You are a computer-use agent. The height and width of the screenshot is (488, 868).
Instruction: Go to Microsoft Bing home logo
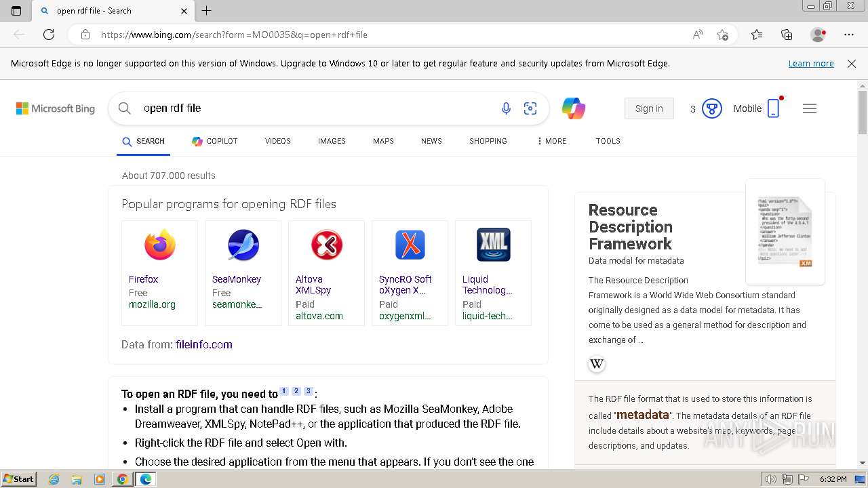click(56, 108)
